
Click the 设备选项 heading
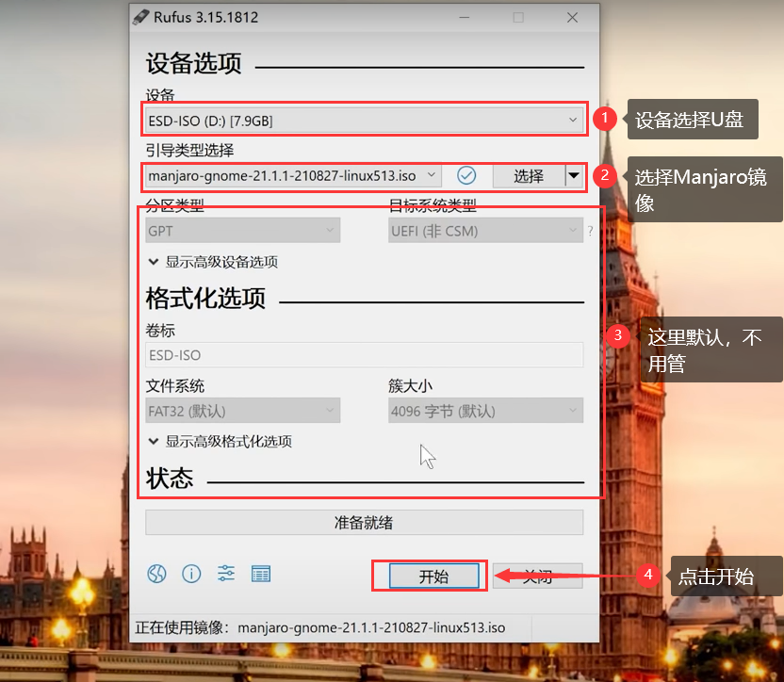(x=194, y=63)
